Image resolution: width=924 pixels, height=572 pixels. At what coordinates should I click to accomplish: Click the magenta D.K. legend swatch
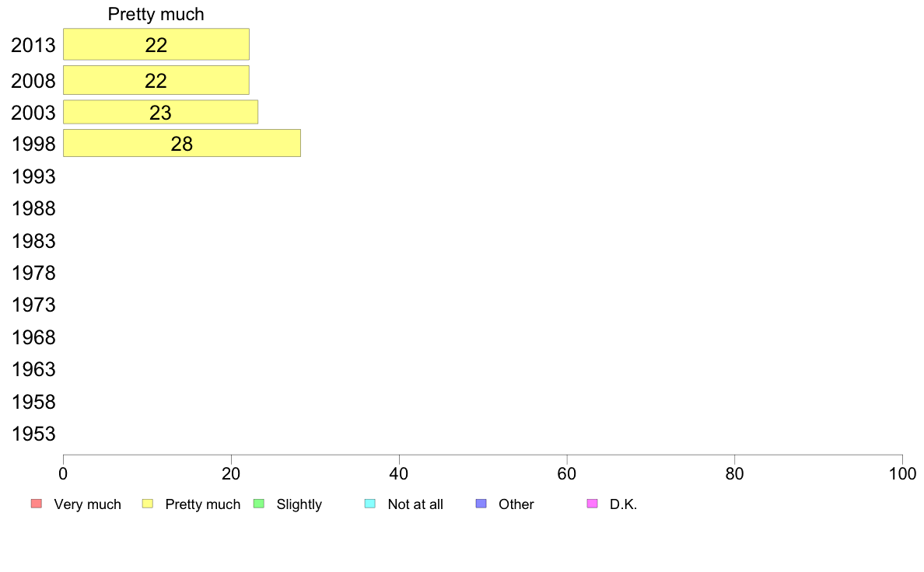(592, 504)
